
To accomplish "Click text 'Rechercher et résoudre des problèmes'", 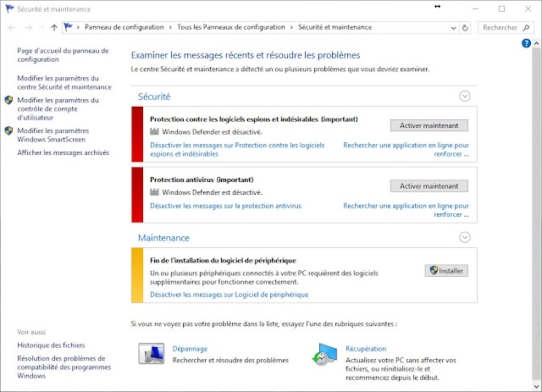I will [x=230, y=360].
